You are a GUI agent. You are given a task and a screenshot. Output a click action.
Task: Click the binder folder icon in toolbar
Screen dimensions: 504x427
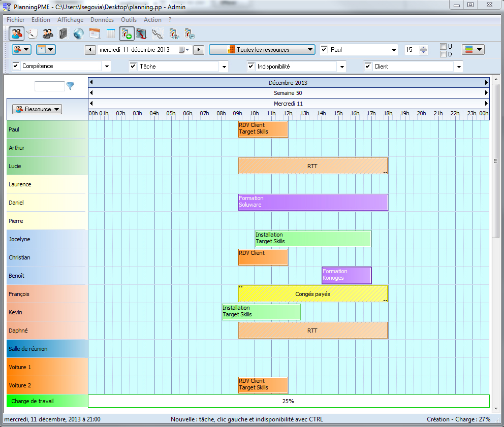pyautogui.click(x=63, y=34)
